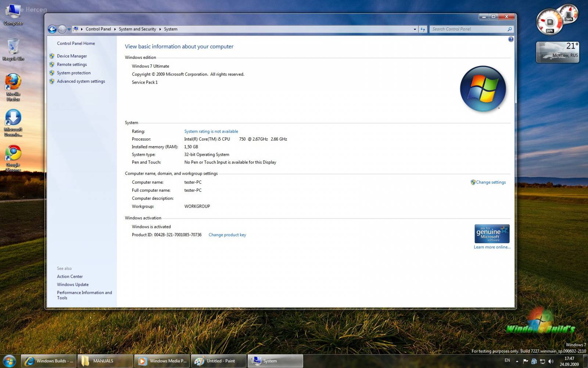Go back with the blue Back arrow
This screenshot has height=368, width=588.
point(52,29)
